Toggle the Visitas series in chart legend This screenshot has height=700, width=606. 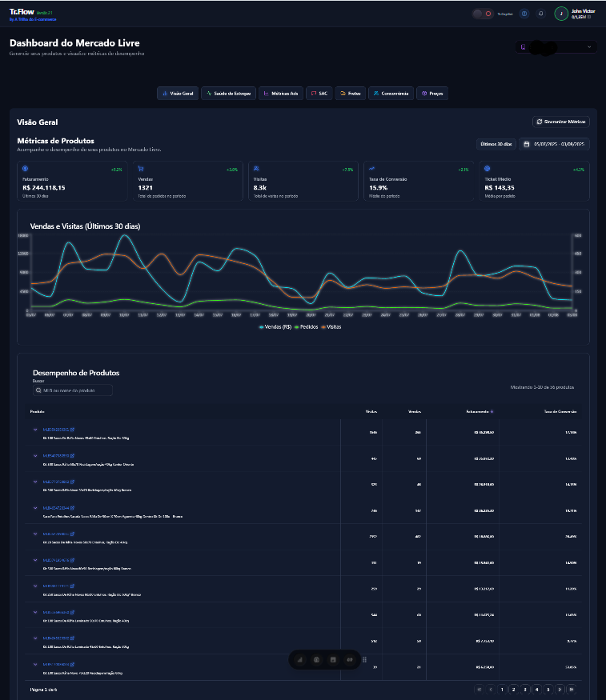(331, 326)
